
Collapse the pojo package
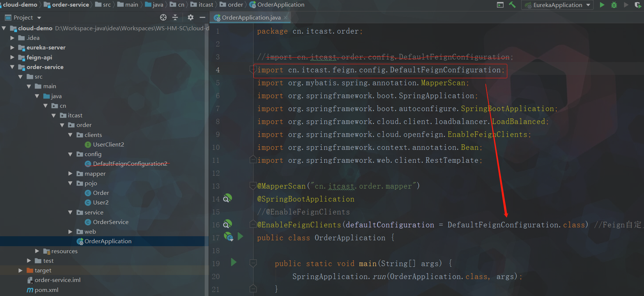click(x=70, y=183)
